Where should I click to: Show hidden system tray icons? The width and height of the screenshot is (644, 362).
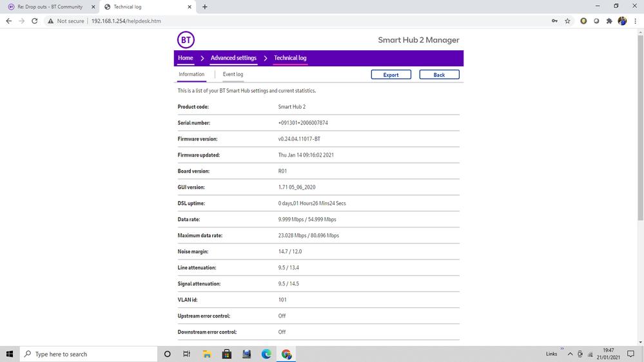tap(570, 354)
